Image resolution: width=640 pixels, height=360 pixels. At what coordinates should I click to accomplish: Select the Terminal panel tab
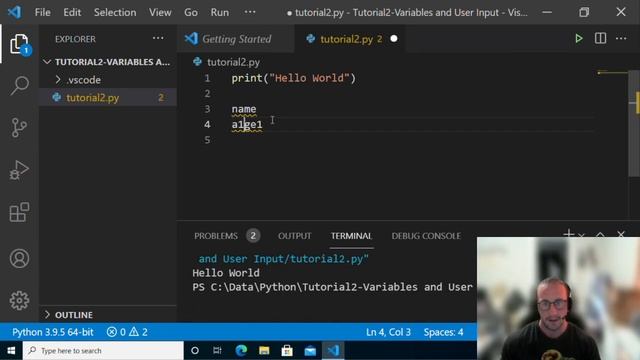[x=351, y=236]
